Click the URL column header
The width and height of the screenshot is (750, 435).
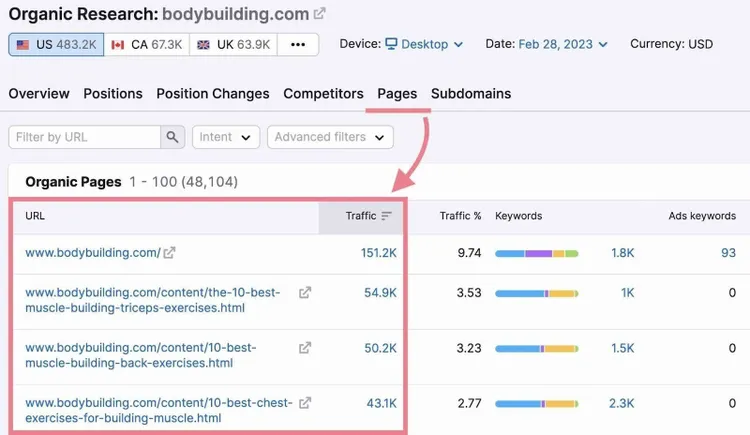[35, 216]
